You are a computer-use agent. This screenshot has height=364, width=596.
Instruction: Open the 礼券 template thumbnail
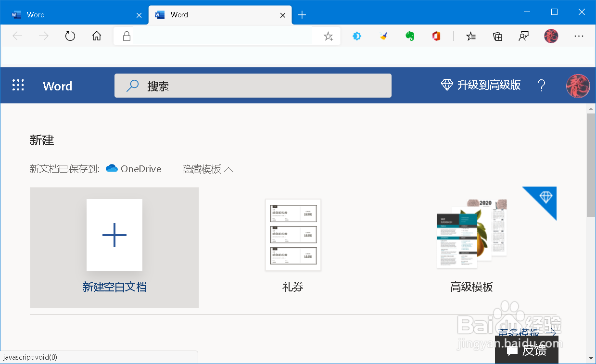(x=293, y=235)
